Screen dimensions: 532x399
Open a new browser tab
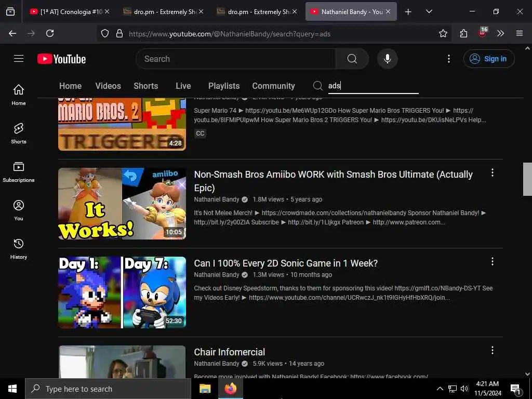[408, 12]
